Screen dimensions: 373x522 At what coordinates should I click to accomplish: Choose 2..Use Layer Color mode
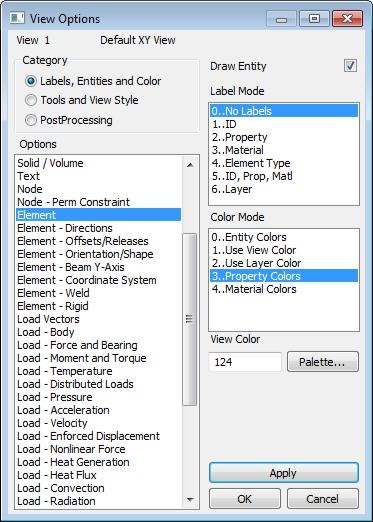pyautogui.click(x=284, y=263)
